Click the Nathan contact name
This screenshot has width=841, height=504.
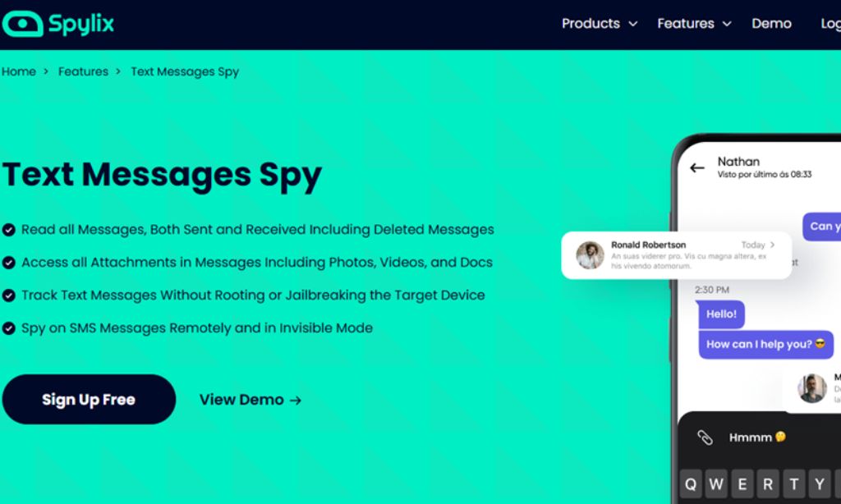[x=738, y=162]
